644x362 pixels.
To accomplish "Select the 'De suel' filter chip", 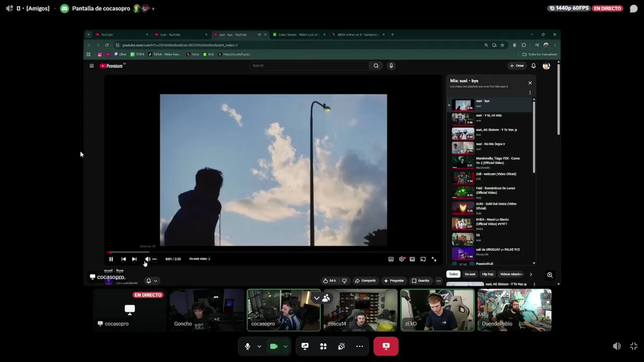I will pyautogui.click(x=470, y=274).
